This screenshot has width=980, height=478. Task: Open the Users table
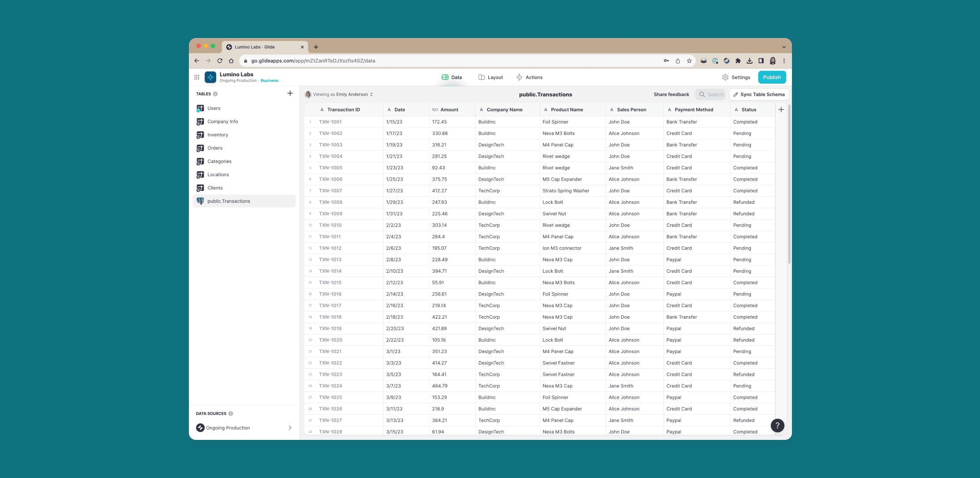click(214, 108)
